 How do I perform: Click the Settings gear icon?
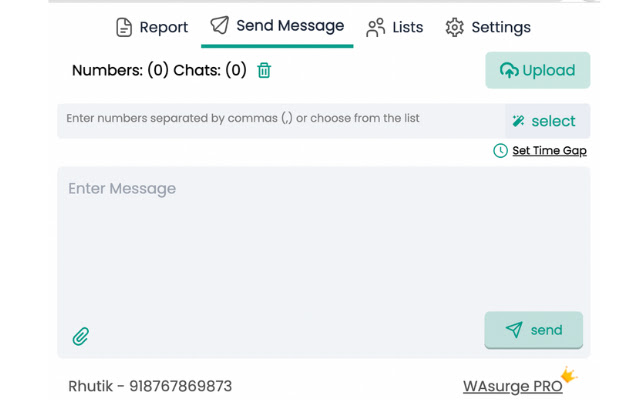click(x=454, y=27)
